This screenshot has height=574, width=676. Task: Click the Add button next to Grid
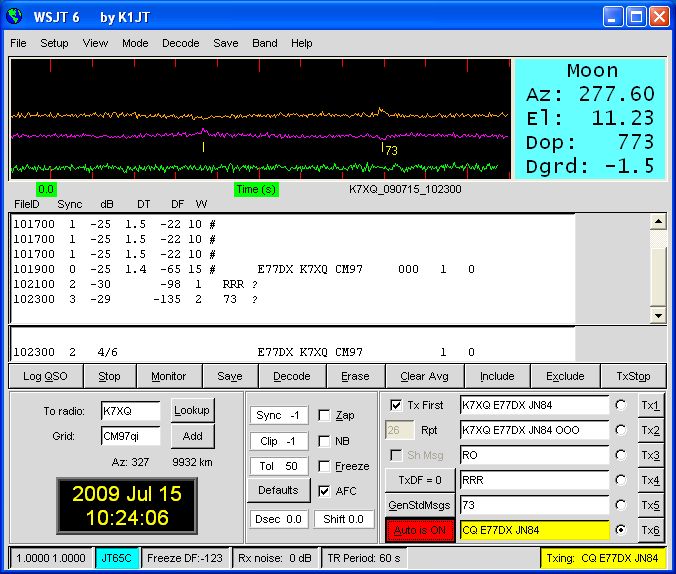point(192,436)
